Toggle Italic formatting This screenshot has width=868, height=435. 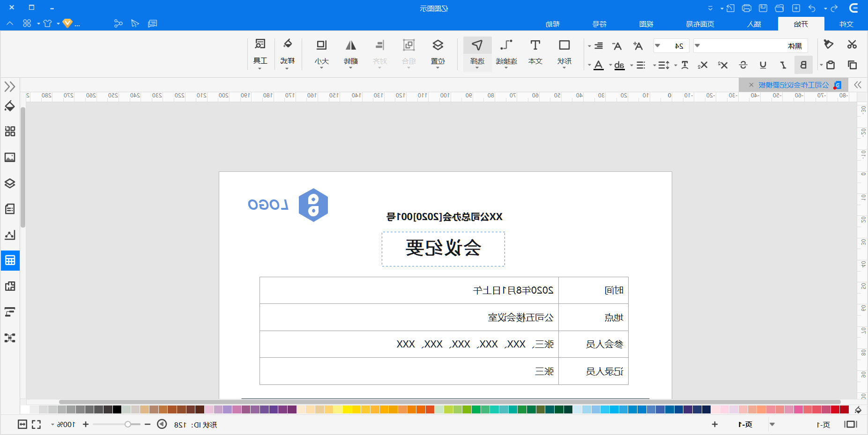[x=783, y=65]
